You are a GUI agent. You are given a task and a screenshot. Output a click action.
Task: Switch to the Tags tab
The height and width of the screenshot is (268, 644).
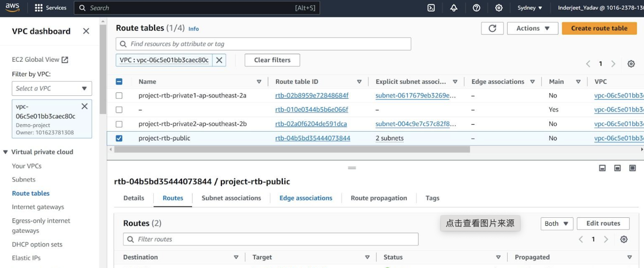point(432,198)
